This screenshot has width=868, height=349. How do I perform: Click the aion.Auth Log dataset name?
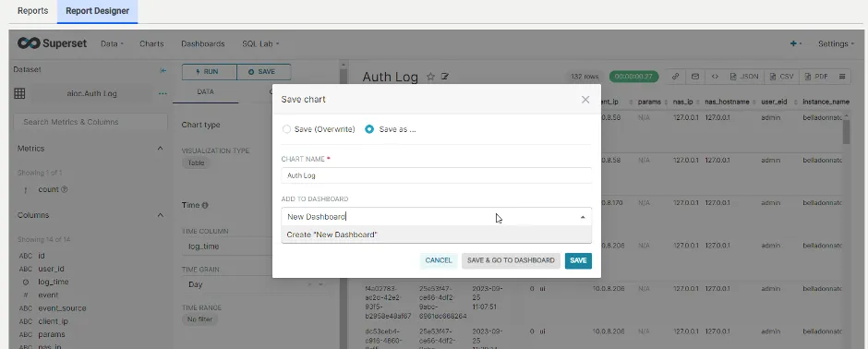pos(91,93)
